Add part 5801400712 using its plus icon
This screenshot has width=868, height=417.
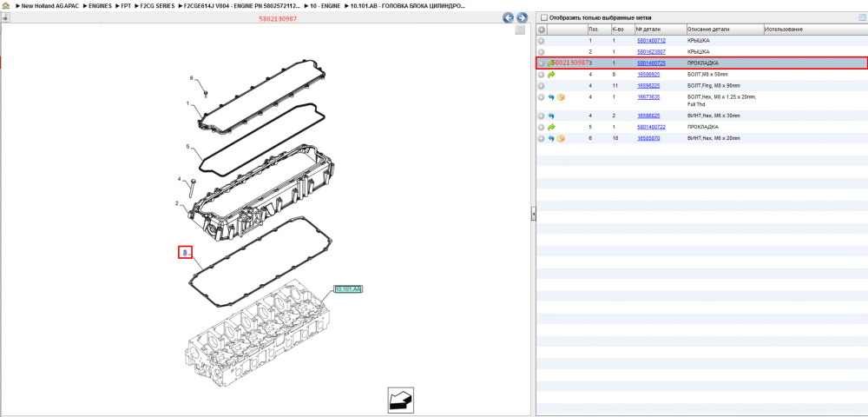542,41
